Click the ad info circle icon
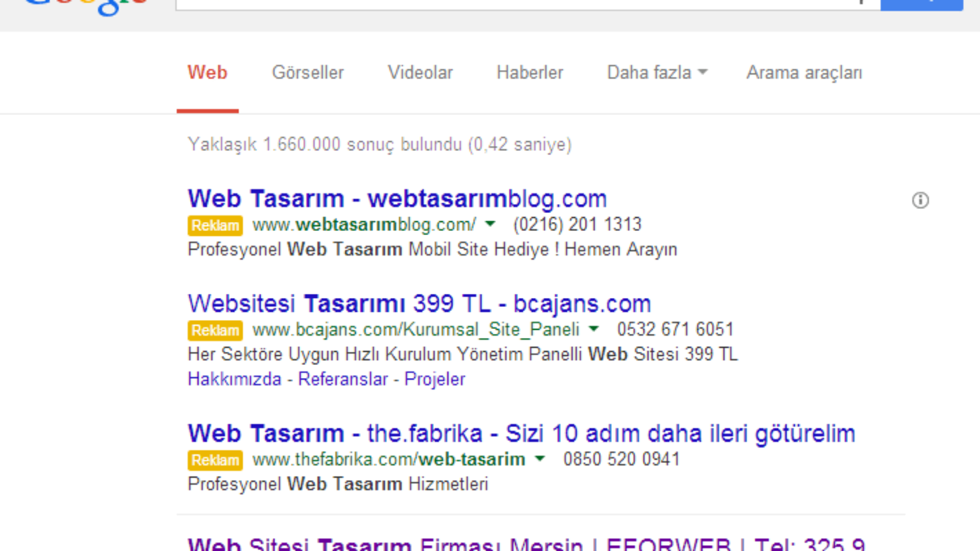Image resolution: width=980 pixels, height=551 pixels. [920, 200]
